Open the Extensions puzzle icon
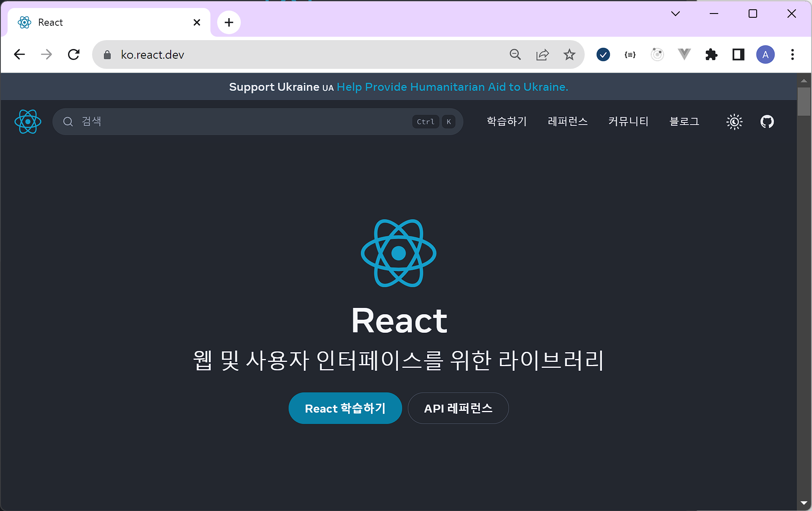812x511 pixels. 711,55
